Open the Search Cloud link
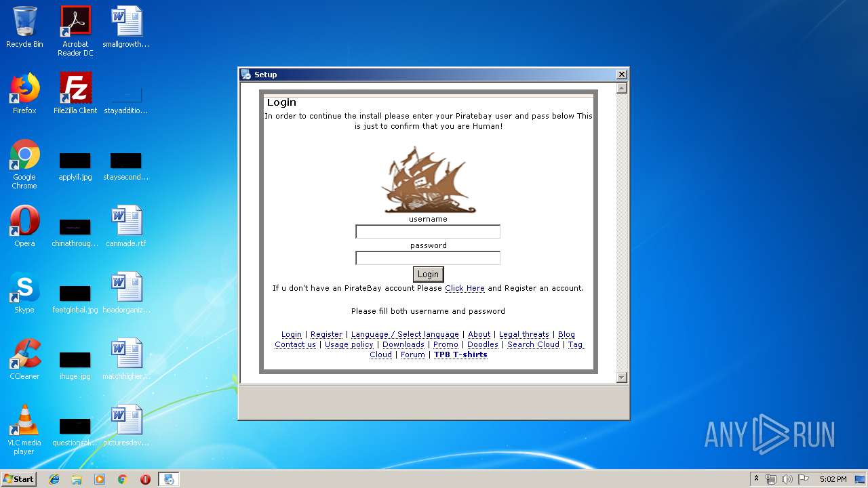868x488 pixels. point(533,344)
